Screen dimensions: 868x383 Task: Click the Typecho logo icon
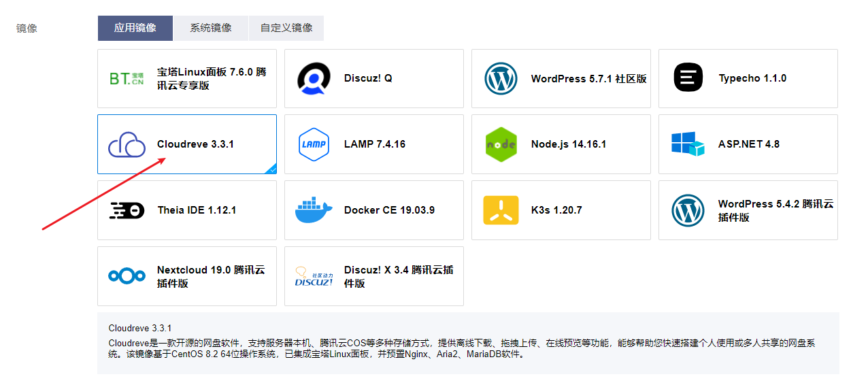tap(688, 78)
